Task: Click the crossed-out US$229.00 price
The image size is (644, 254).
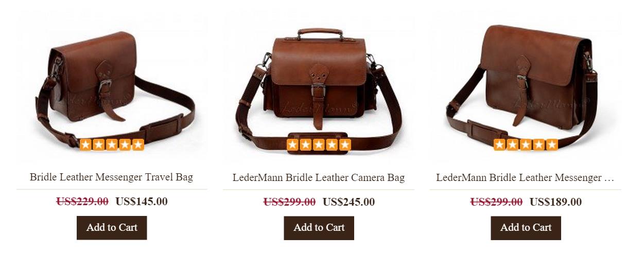Action: 82,202
